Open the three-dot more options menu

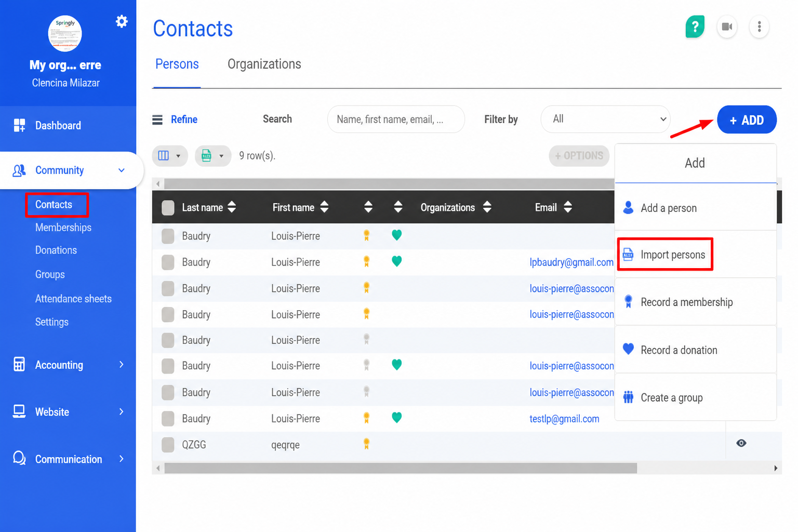coord(759,26)
